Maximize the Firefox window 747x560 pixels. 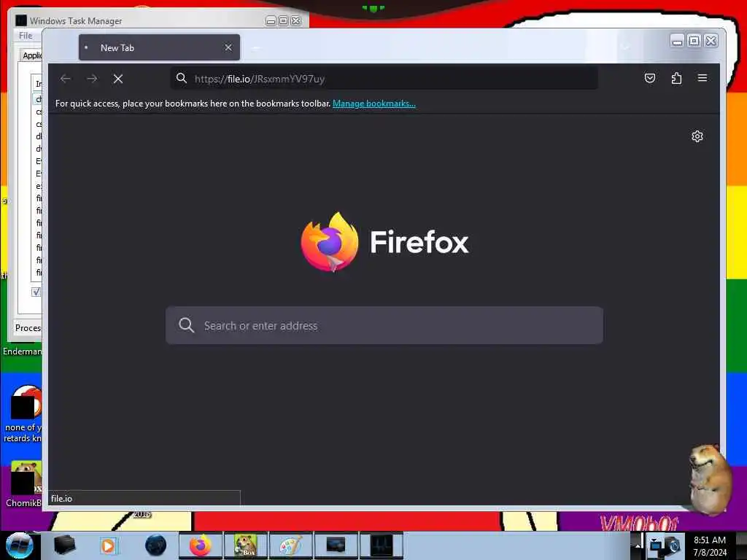click(x=694, y=42)
